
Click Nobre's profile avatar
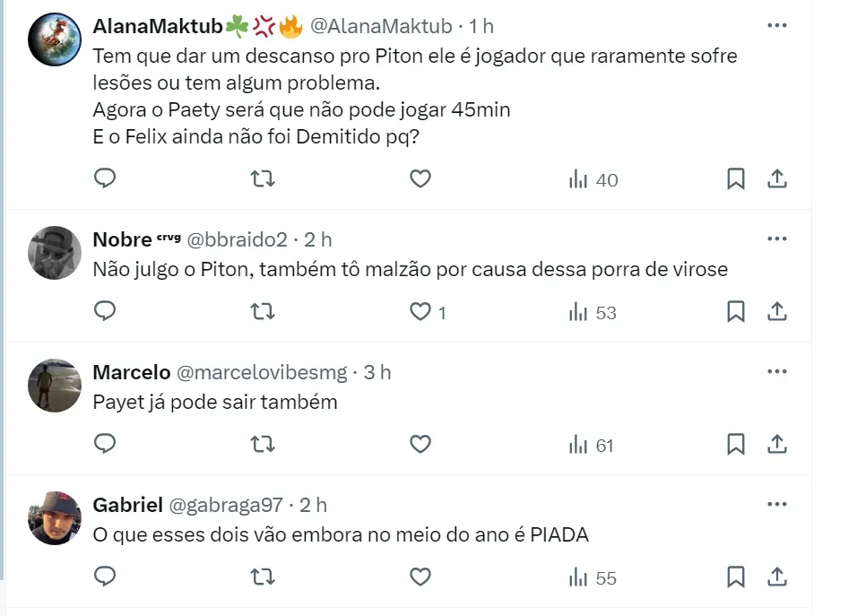[56, 252]
